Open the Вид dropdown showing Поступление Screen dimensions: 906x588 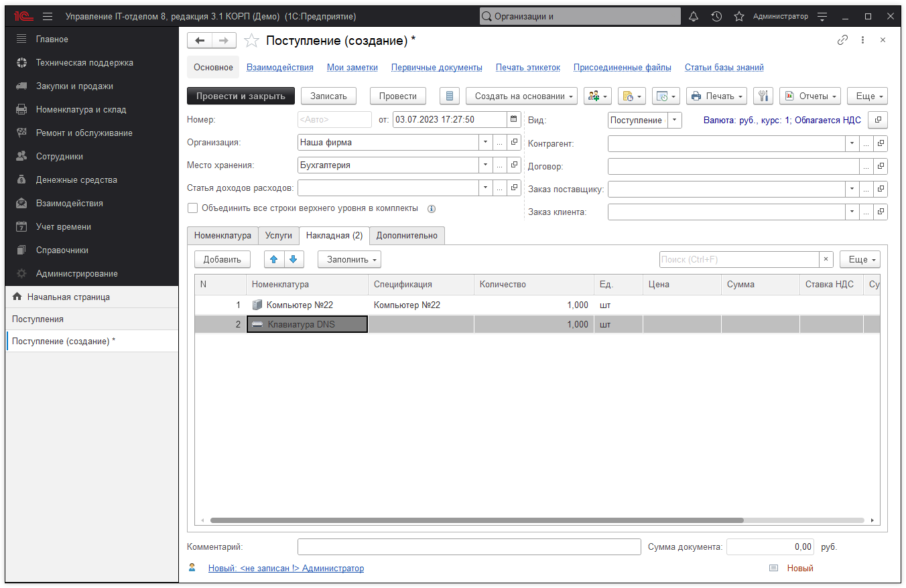[x=673, y=120]
